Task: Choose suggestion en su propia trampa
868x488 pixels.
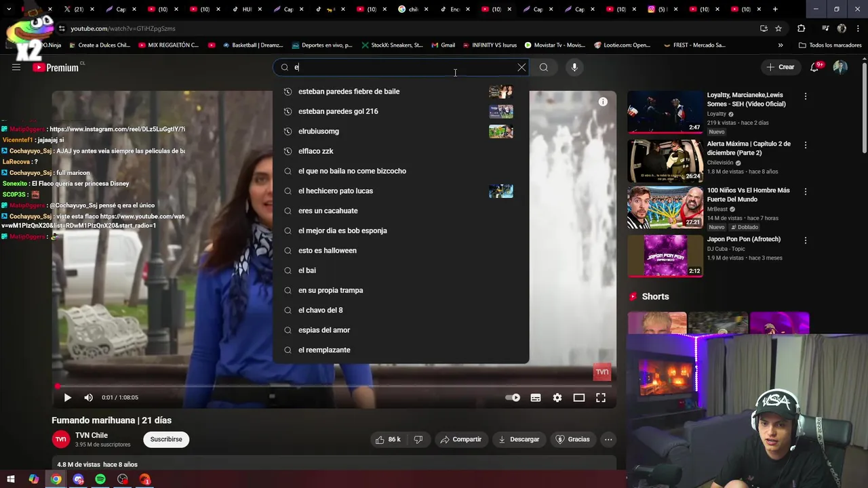Action: 401,290
